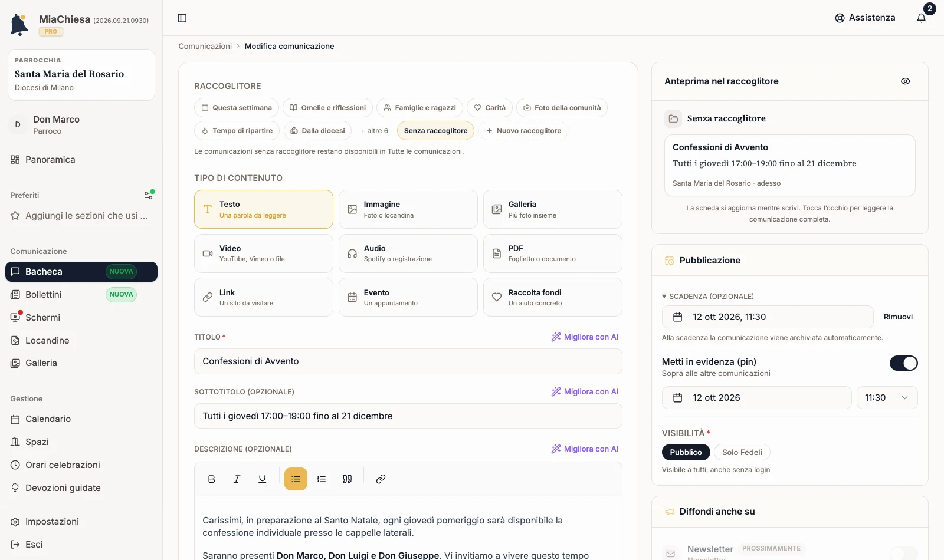
Task: Select Testo content type
Action: point(264,209)
